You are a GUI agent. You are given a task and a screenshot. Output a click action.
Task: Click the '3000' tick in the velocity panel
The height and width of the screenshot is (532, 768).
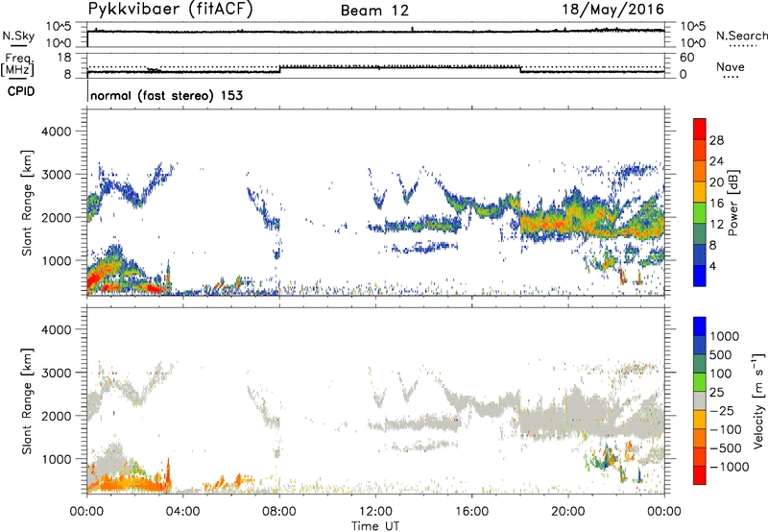[56, 373]
